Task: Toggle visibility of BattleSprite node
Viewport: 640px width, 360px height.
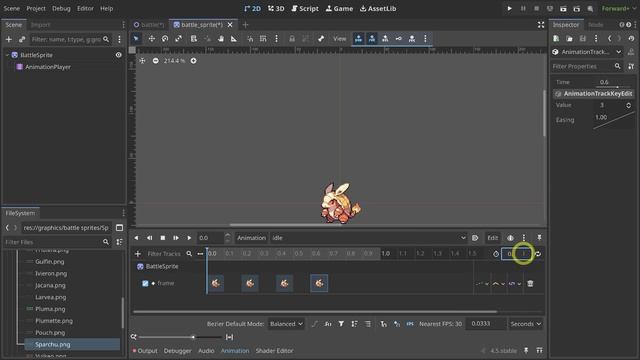Action: click(x=118, y=55)
